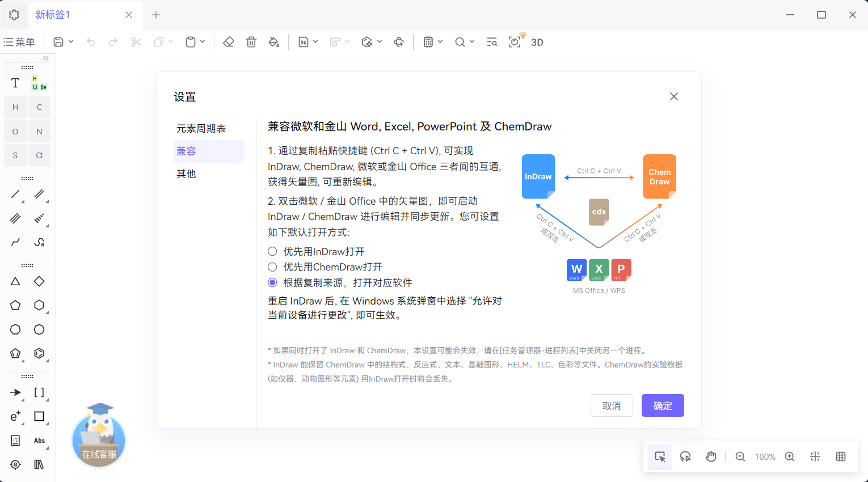
Task: Select the triple bond tool
Action: [x=15, y=218]
